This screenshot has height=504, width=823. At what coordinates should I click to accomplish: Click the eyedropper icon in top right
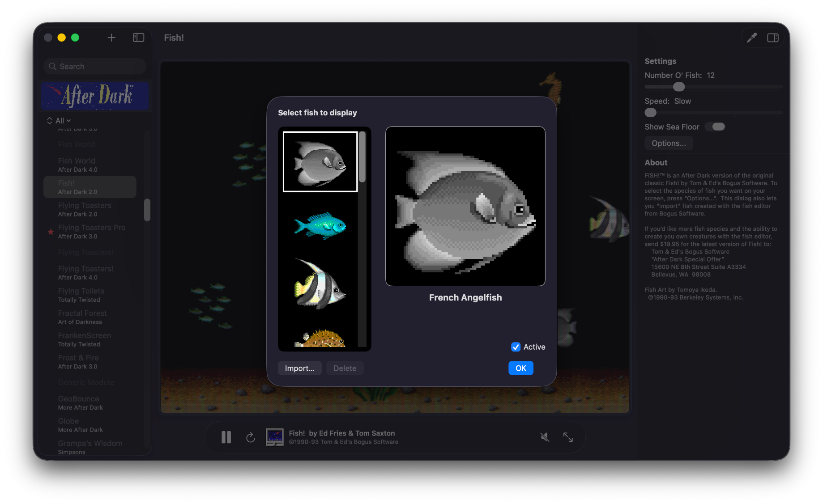click(751, 38)
